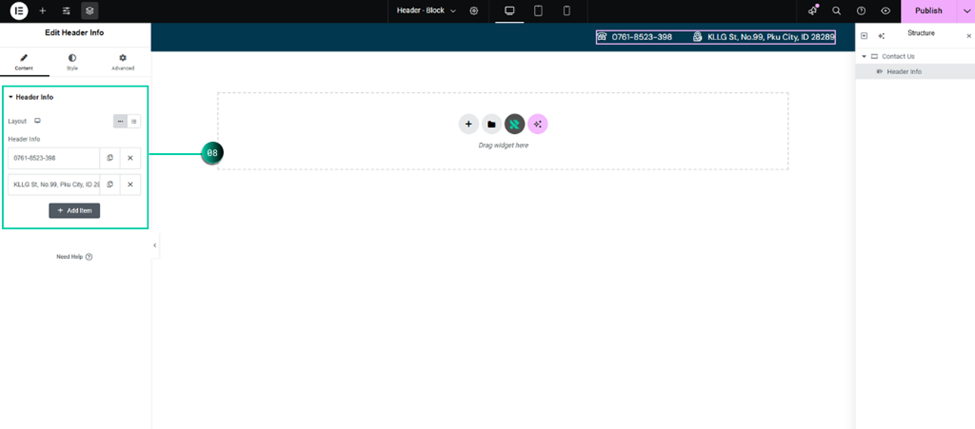Switch to the Advanced tab

point(122,62)
